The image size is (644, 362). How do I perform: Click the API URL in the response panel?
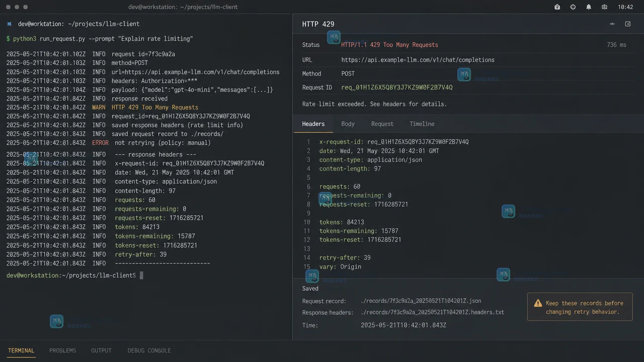(x=418, y=60)
